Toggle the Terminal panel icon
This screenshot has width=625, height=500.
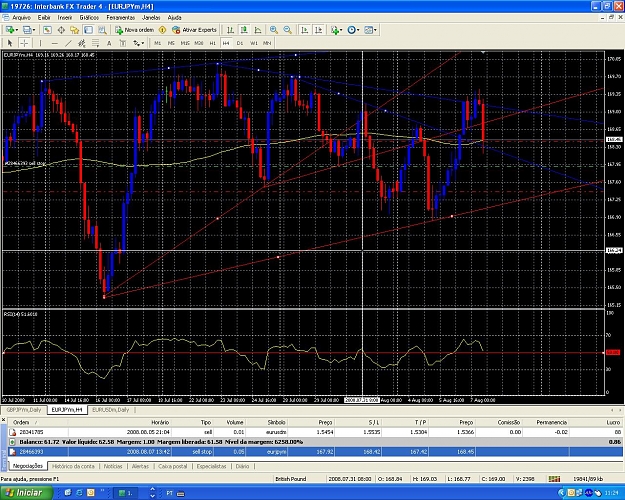point(88,30)
